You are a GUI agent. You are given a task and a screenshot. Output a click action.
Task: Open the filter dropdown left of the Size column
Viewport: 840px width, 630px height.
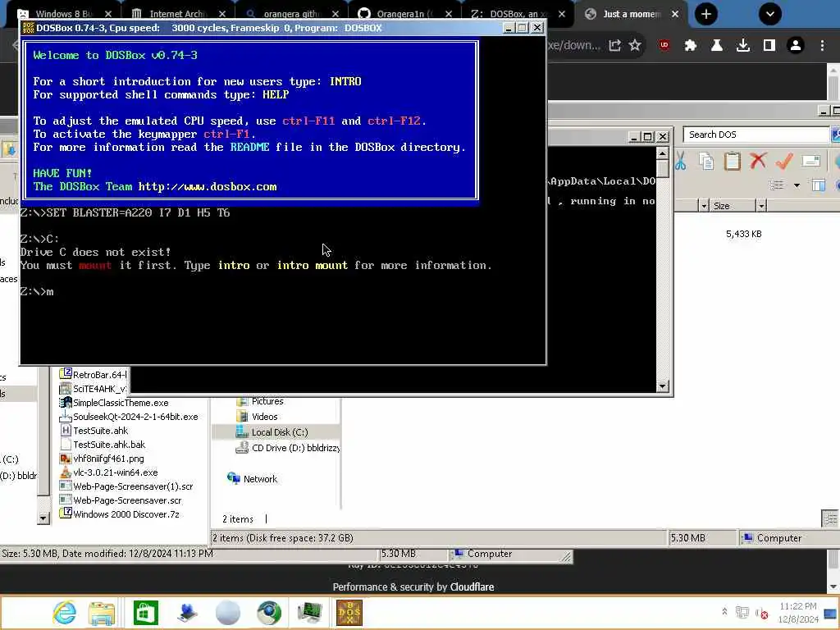point(704,206)
